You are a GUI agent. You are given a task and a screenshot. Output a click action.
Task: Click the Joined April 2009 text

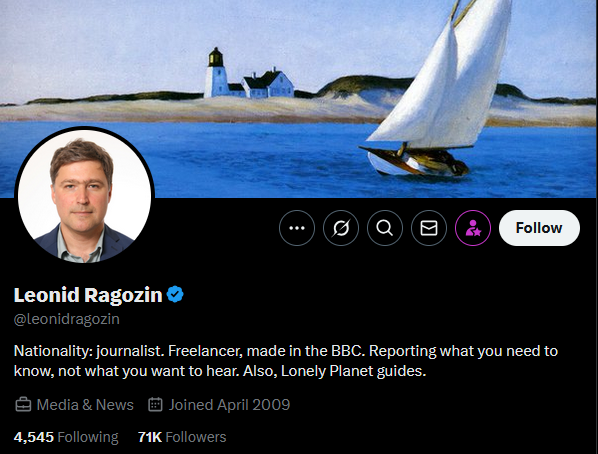tap(230, 404)
